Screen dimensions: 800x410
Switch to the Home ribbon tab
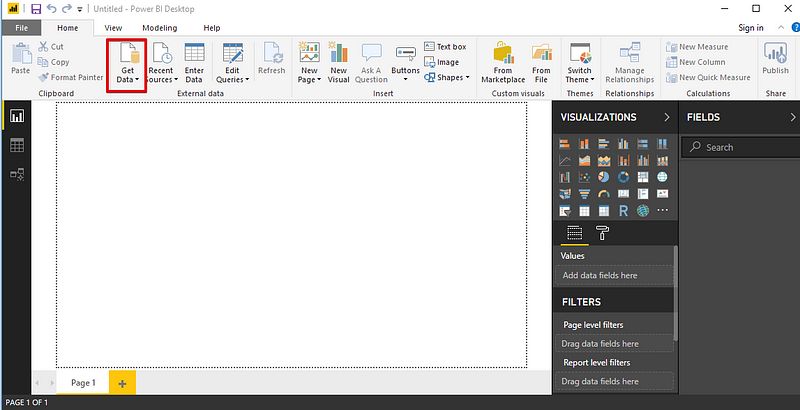click(x=68, y=28)
